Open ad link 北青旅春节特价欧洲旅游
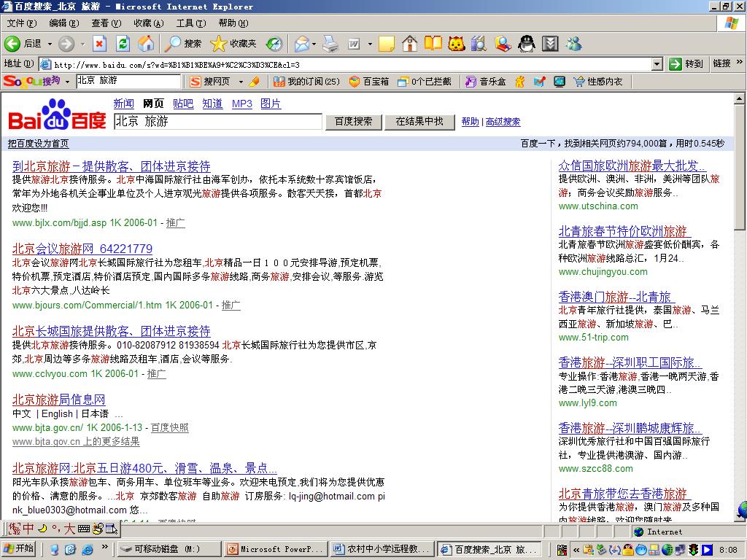Screen dimensions: 747x560 click(x=623, y=231)
